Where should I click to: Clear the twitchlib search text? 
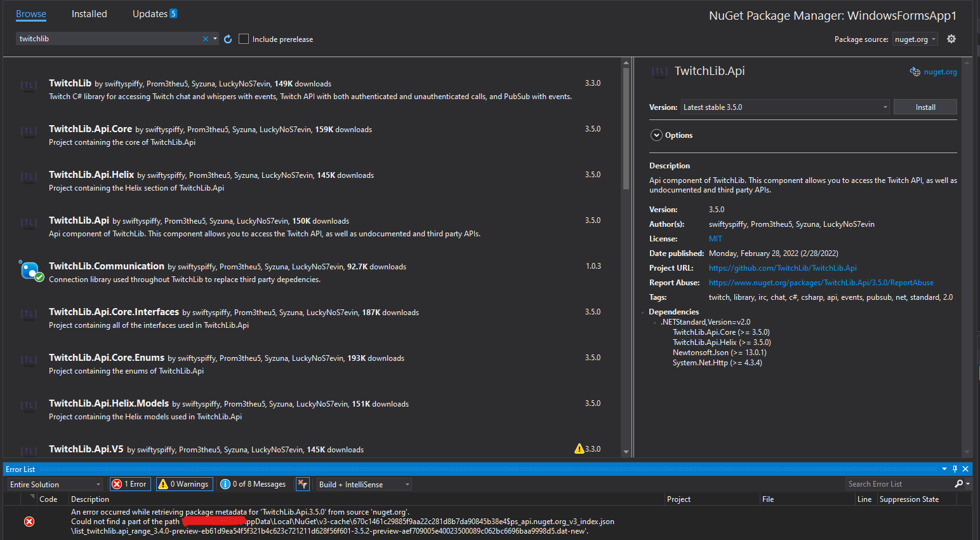[x=206, y=39]
